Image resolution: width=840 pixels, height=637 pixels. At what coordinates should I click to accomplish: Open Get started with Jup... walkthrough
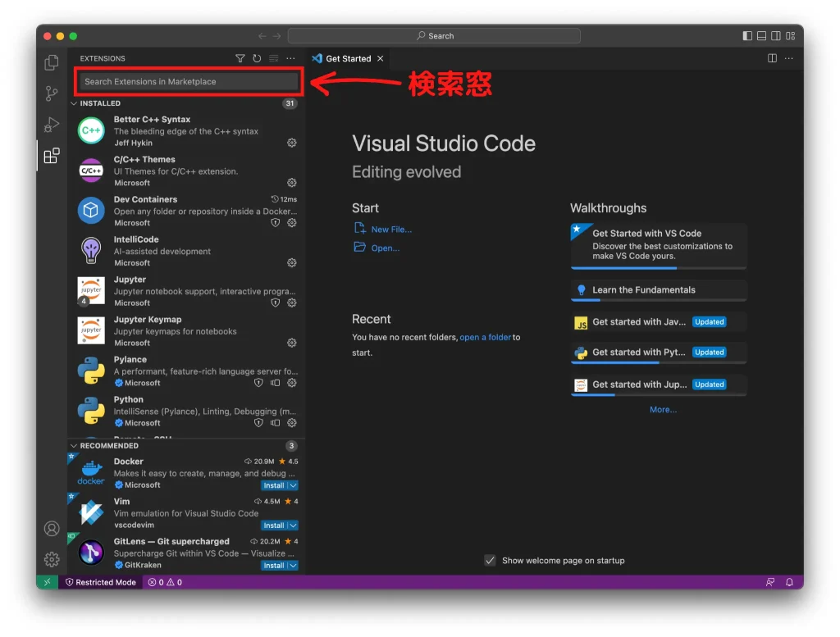659,384
